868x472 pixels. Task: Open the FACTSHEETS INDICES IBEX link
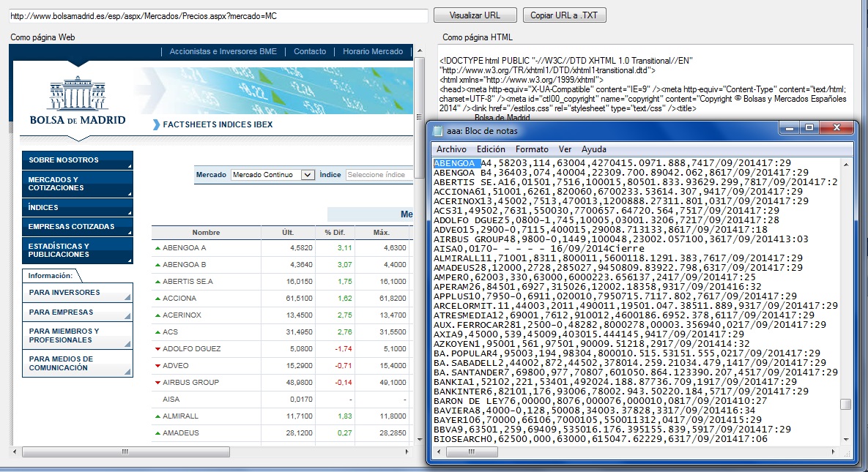(x=218, y=124)
